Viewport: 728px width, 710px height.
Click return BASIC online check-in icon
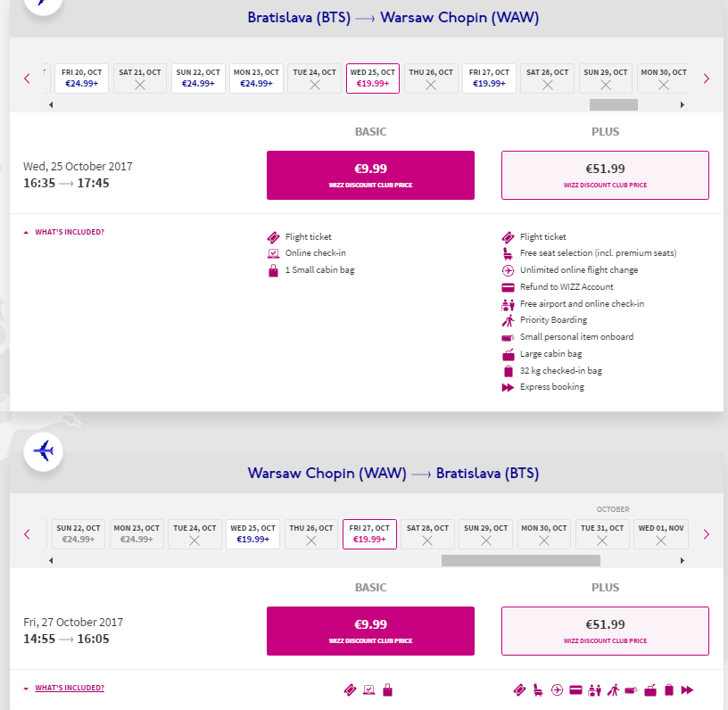[368, 690]
